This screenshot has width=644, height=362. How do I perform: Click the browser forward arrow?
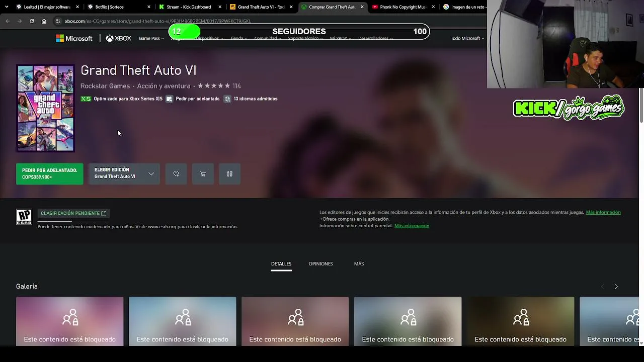point(20,21)
